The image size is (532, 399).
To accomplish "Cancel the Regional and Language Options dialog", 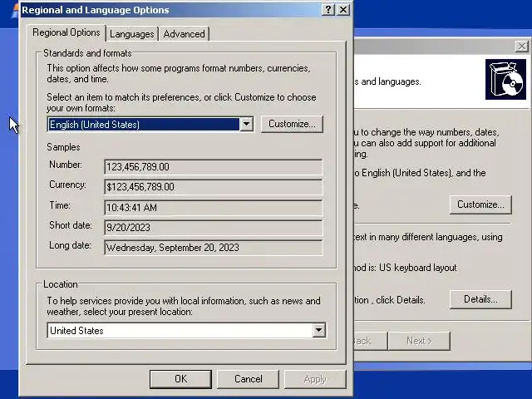I will pos(248,379).
